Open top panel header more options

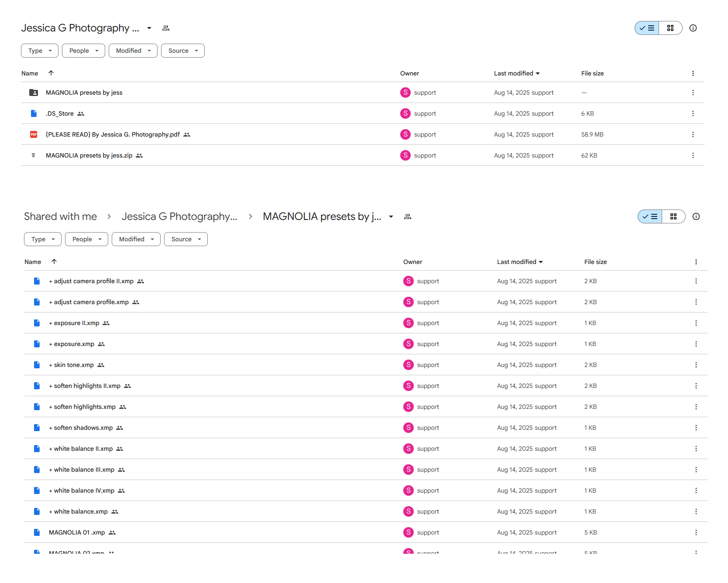pyautogui.click(x=693, y=73)
